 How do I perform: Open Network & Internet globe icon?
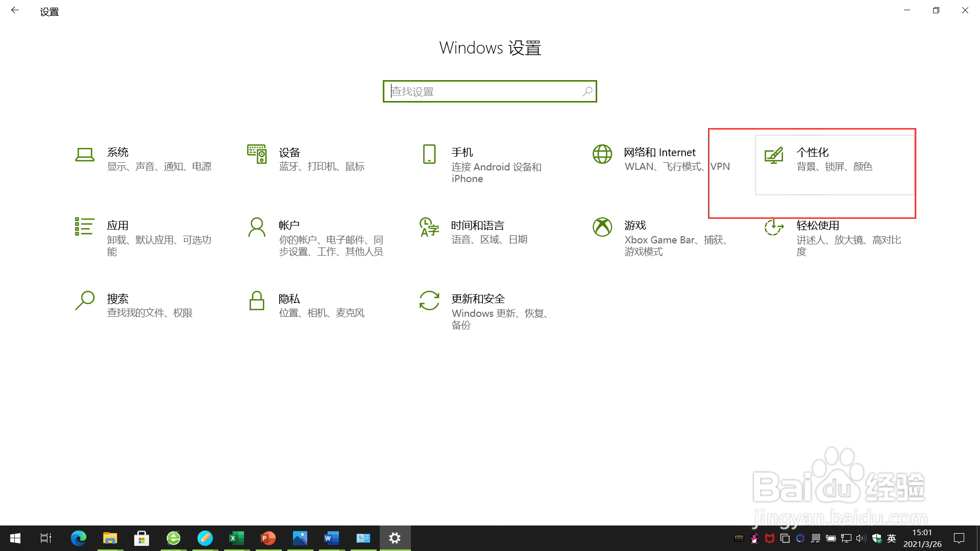pos(602,154)
